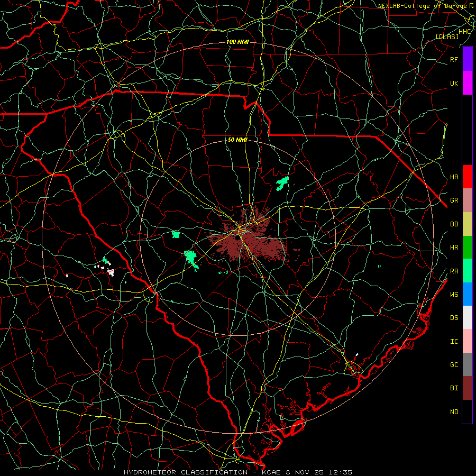
Task: Click the 'DS' legend label
Action: coord(454,318)
